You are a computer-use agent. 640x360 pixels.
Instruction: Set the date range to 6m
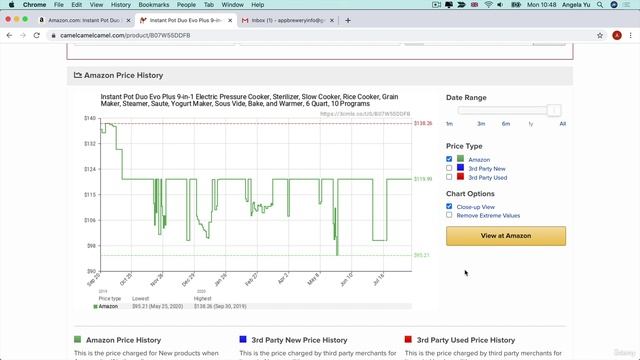(506, 124)
